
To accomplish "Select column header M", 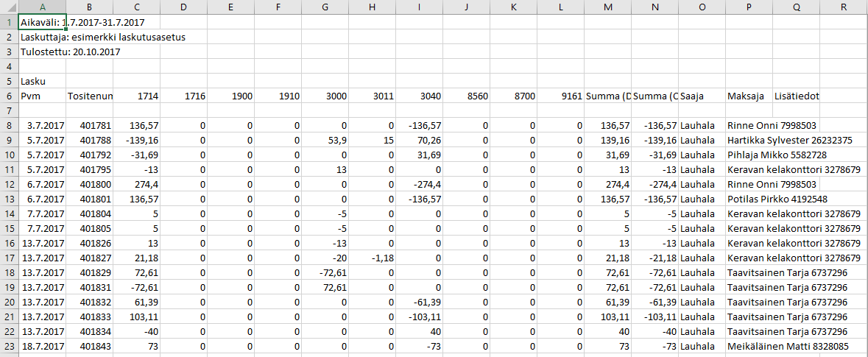I will 608,7.
